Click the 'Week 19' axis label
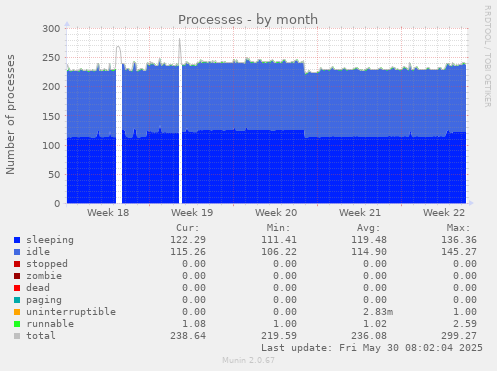 click(192, 213)
